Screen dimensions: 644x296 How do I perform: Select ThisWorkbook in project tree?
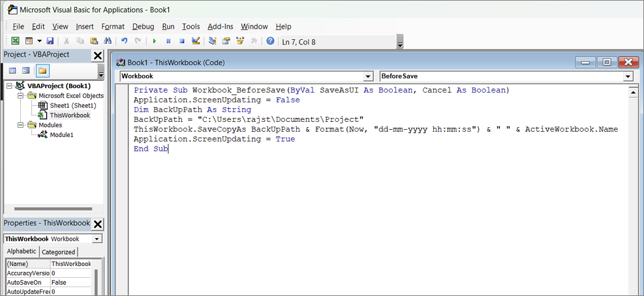[x=70, y=115]
